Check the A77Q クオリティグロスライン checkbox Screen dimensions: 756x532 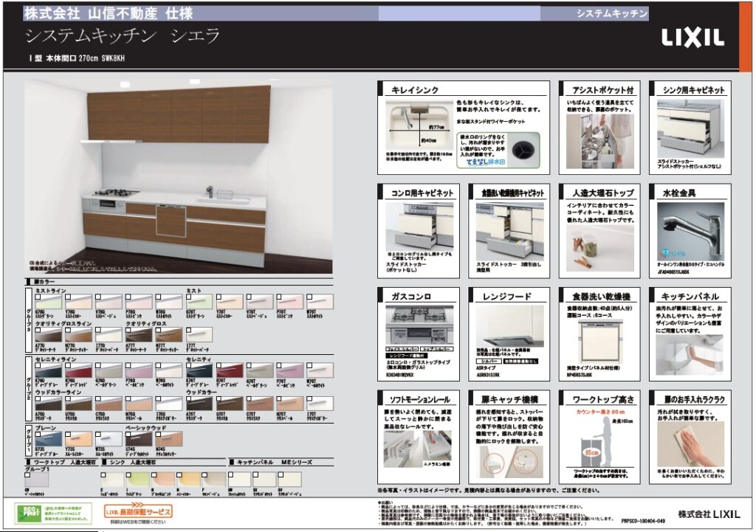pos(38,330)
